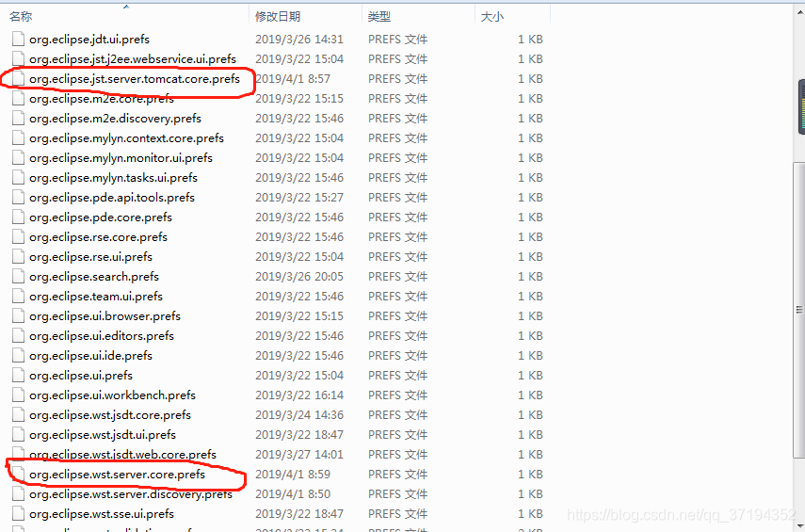Click the file icon of org.eclipse.jst.j2ee.webservice.ui.prefs
Screen dimensions: 805x532
click(x=18, y=59)
